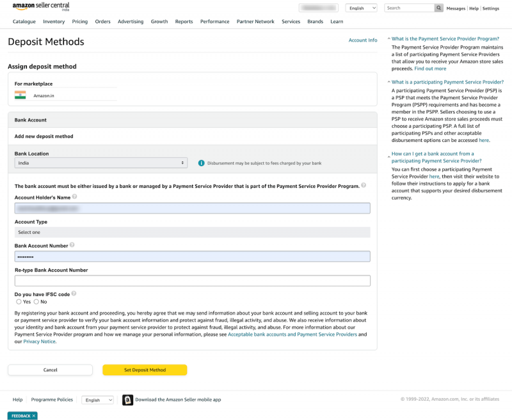Click the Help link in header
The image size is (512, 420).
[474, 8]
